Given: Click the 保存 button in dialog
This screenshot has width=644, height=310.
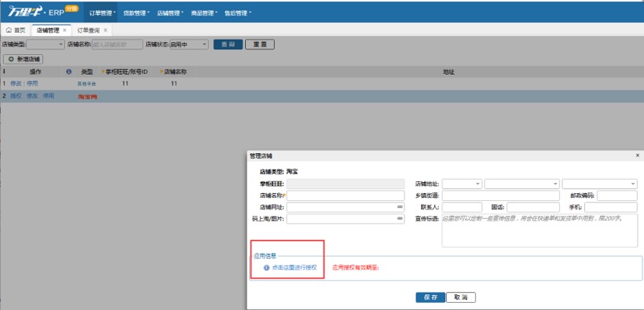Looking at the screenshot, I should [x=430, y=297].
